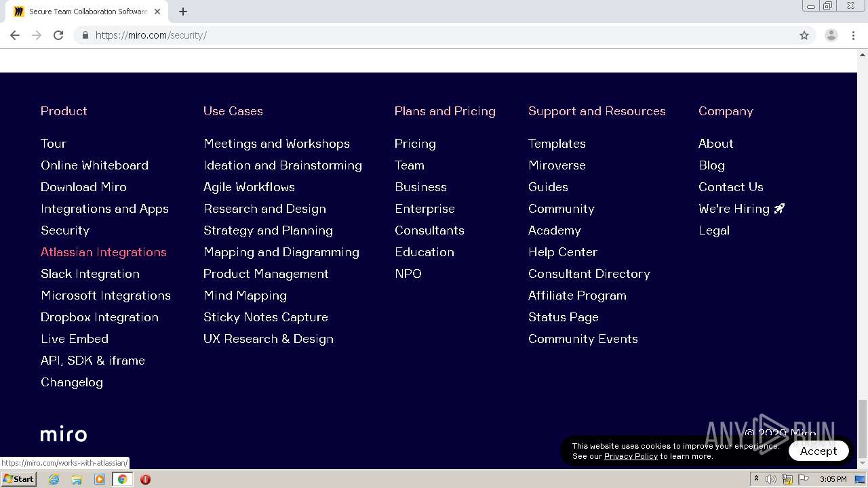Open a new browser tab with plus icon

point(183,12)
